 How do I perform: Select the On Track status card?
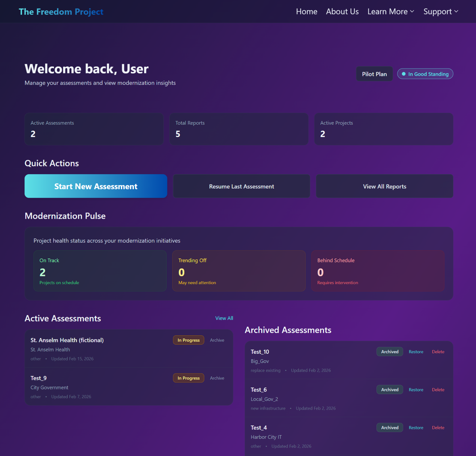pos(100,271)
